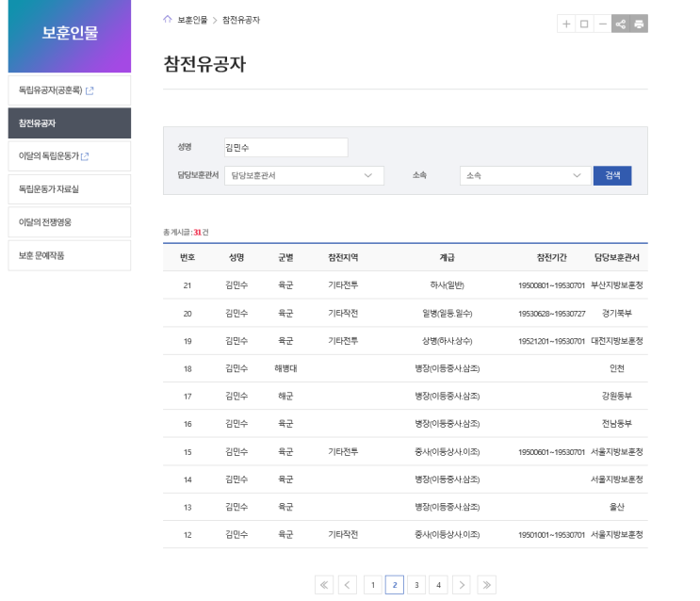Click the 계급 column header

click(447, 257)
